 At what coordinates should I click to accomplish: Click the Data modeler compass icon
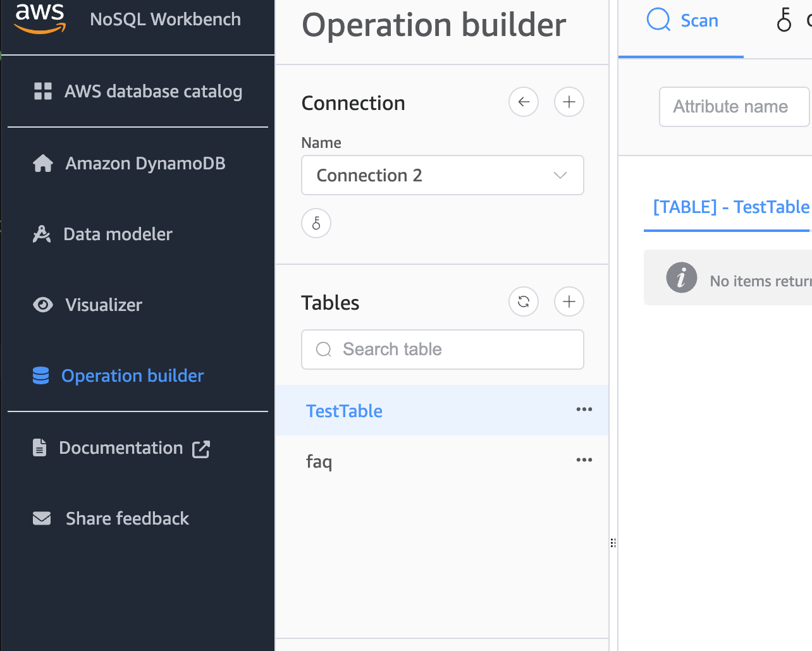click(42, 234)
